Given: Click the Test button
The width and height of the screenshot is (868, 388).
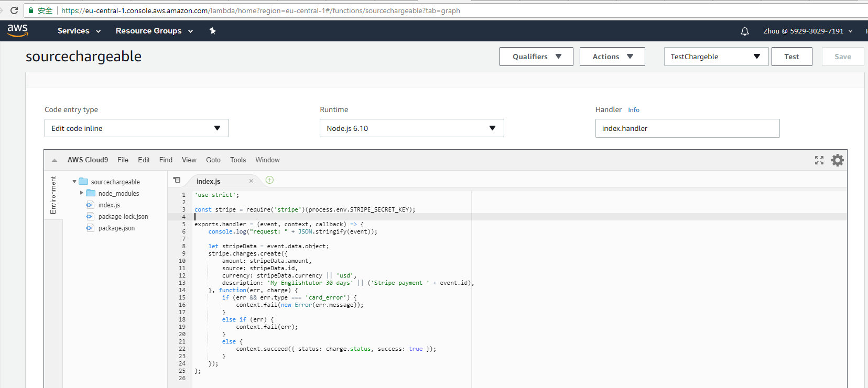Looking at the screenshot, I should click(791, 57).
